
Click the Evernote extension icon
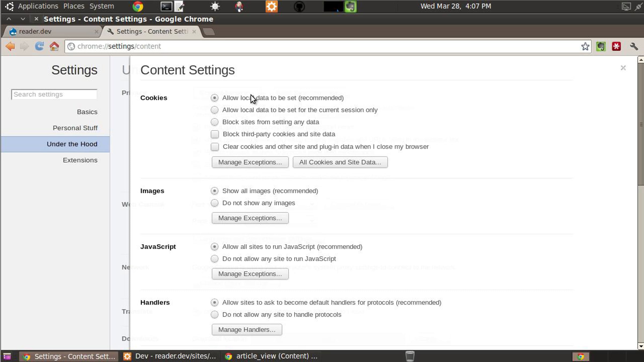601,46
